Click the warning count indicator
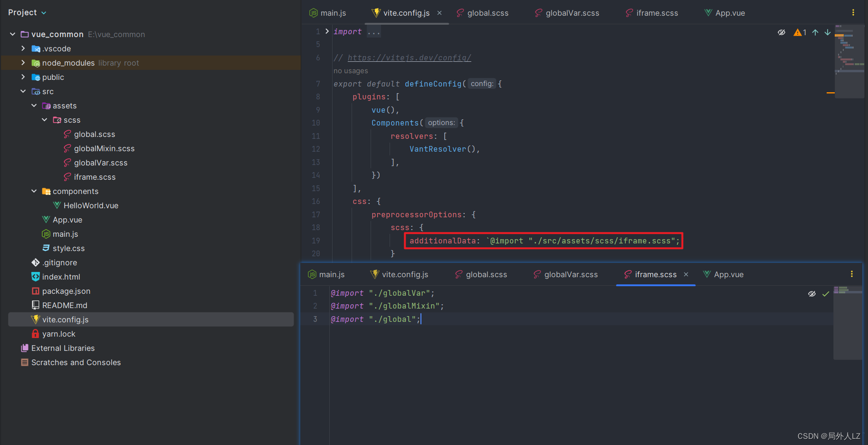868x445 pixels. (800, 32)
